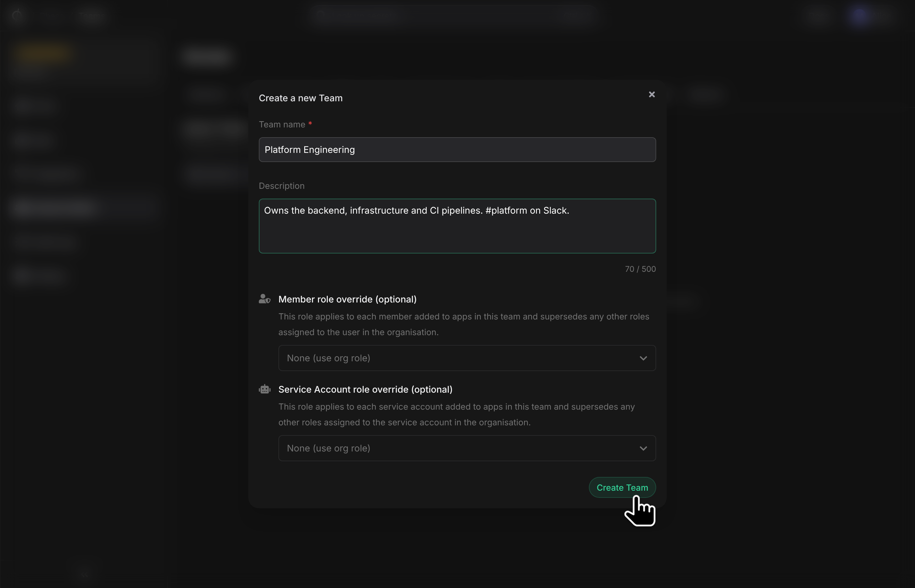915x588 pixels.
Task: Close the Create a new Team dialog
Action: [652, 94]
